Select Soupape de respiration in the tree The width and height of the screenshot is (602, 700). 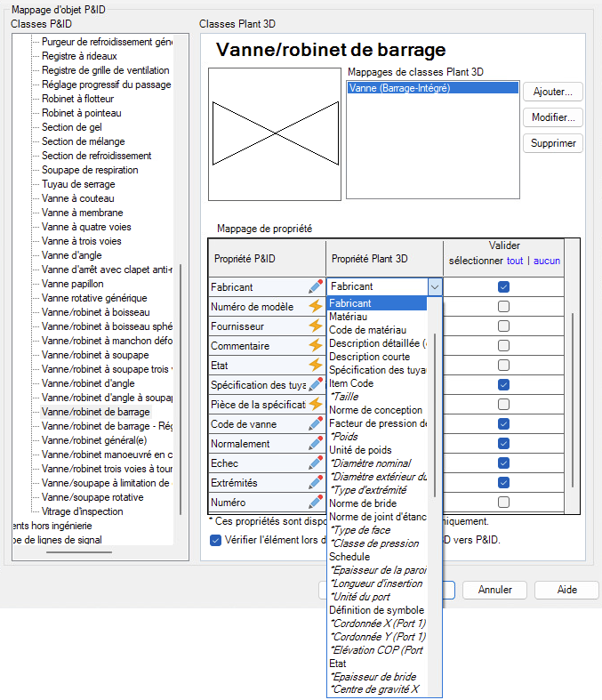click(90, 170)
